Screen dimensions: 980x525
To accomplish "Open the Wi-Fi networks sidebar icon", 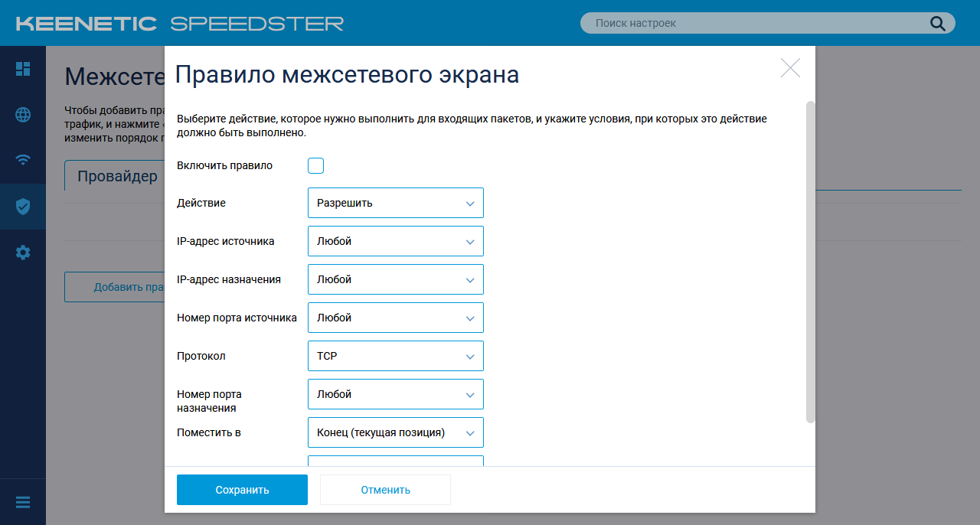I will (x=23, y=160).
